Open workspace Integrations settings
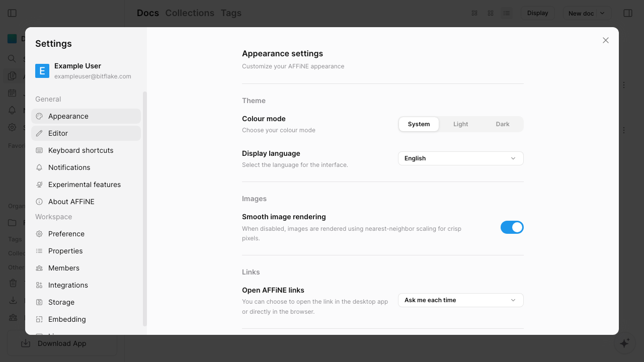Screen dimensions: 644x362 86,285
